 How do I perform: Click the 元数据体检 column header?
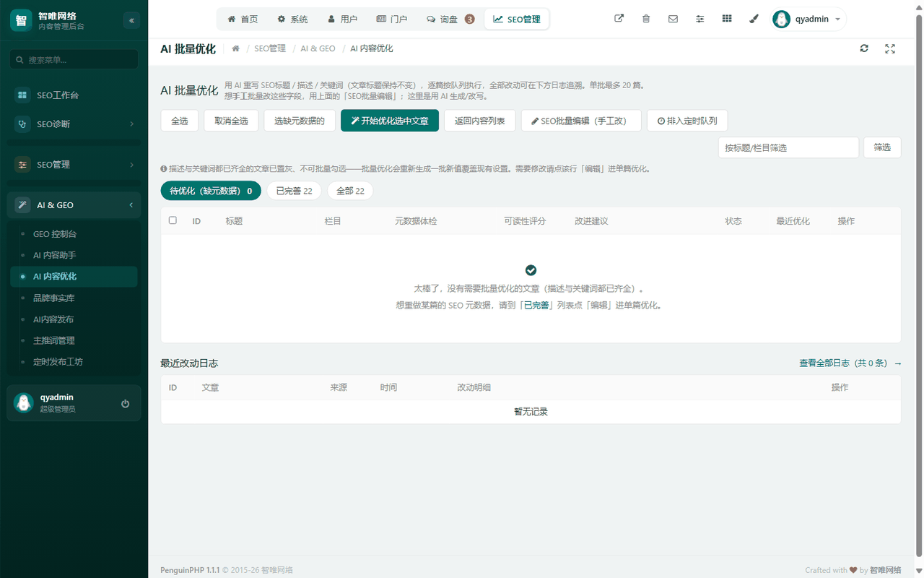pyautogui.click(x=416, y=221)
